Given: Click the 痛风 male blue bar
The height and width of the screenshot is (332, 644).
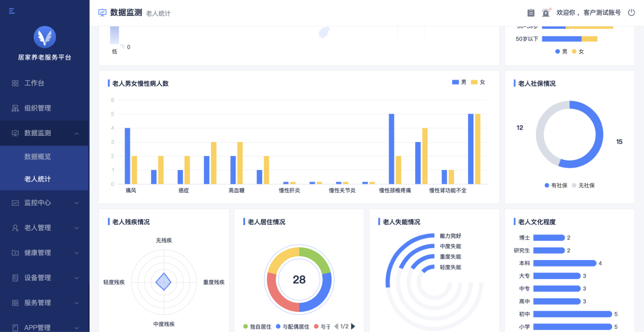Looking at the screenshot, I should pyautogui.click(x=128, y=156).
